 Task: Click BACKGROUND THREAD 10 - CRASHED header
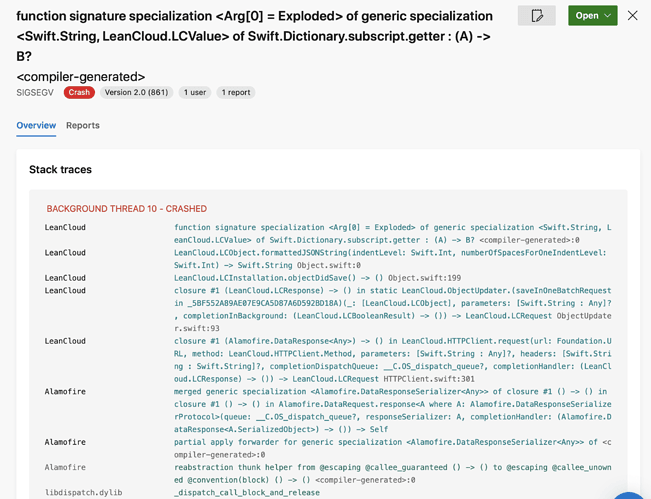pos(127,209)
